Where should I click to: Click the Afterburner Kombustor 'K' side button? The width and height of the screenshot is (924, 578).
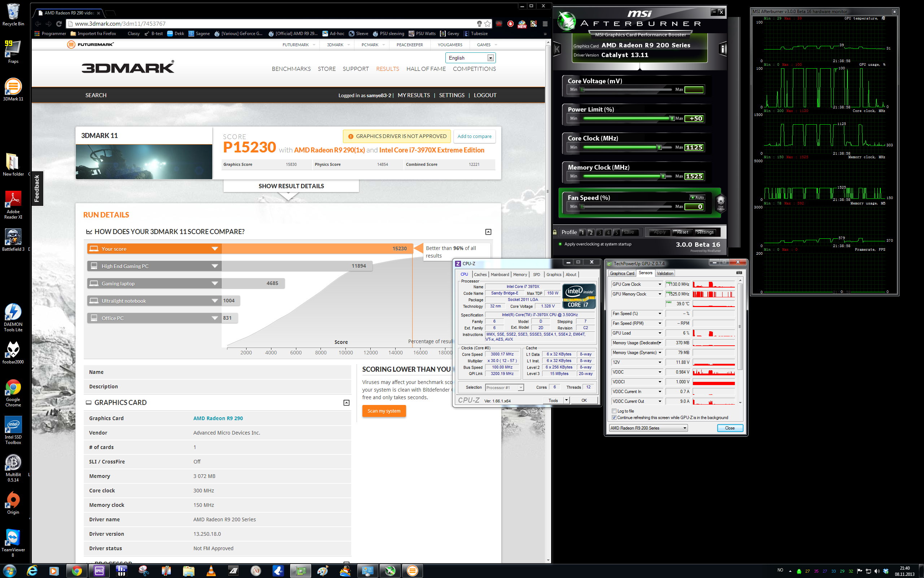tap(557, 49)
